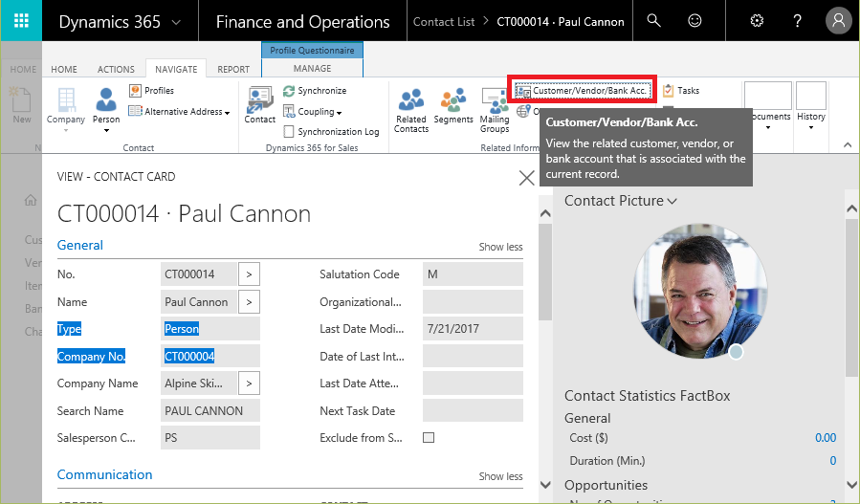Image resolution: width=860 pixels, height=504 pixels.
Task: Click the Cost ($) value 0.00
Action: (x=826, y=438)
